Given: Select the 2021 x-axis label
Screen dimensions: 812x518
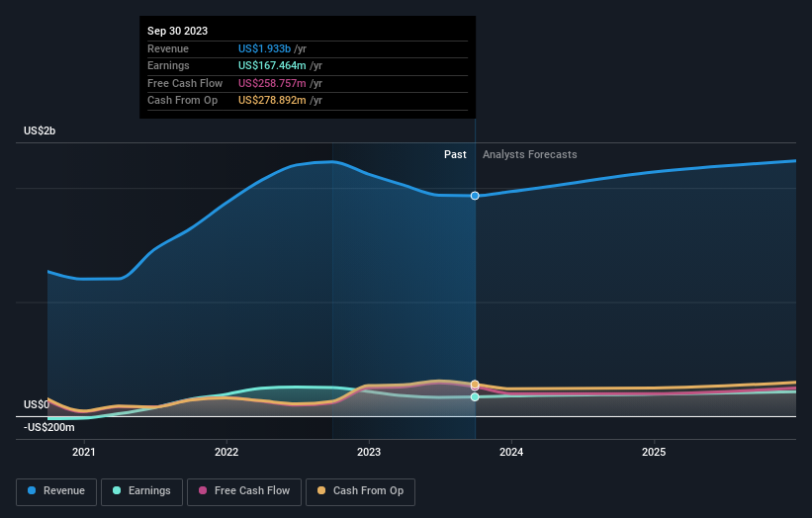Looking at the screenshot, I should click(84, 452).
